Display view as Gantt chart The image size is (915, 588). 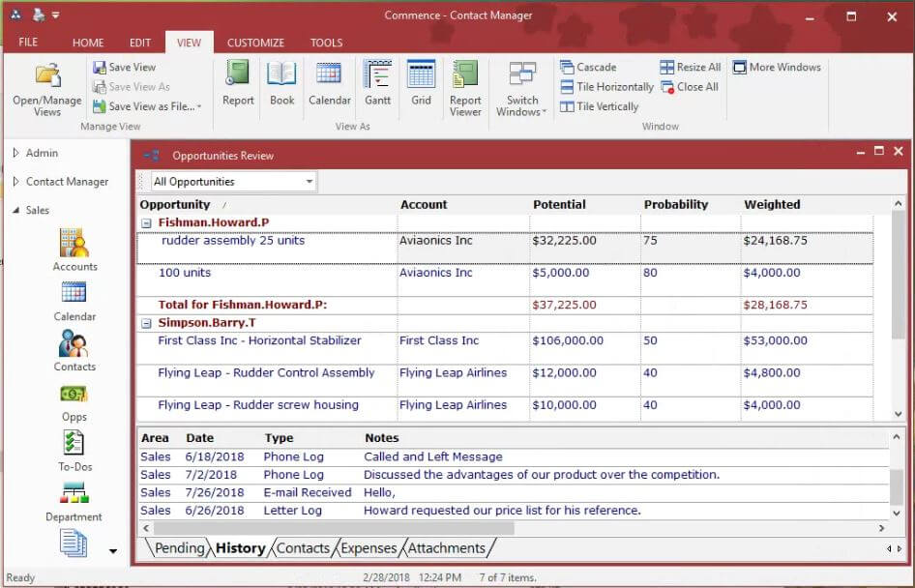tap(377, 83)
